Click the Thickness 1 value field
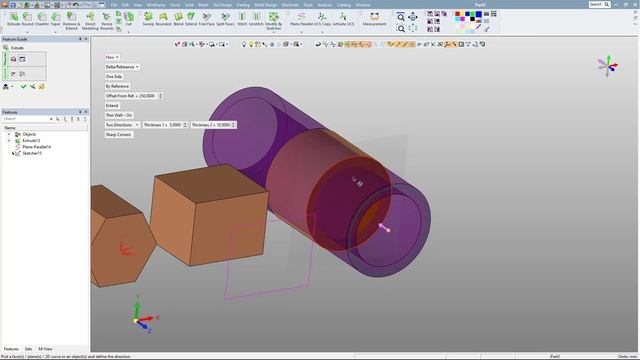The width and height of the screenshot is (640, 360). tap(165, 124)
